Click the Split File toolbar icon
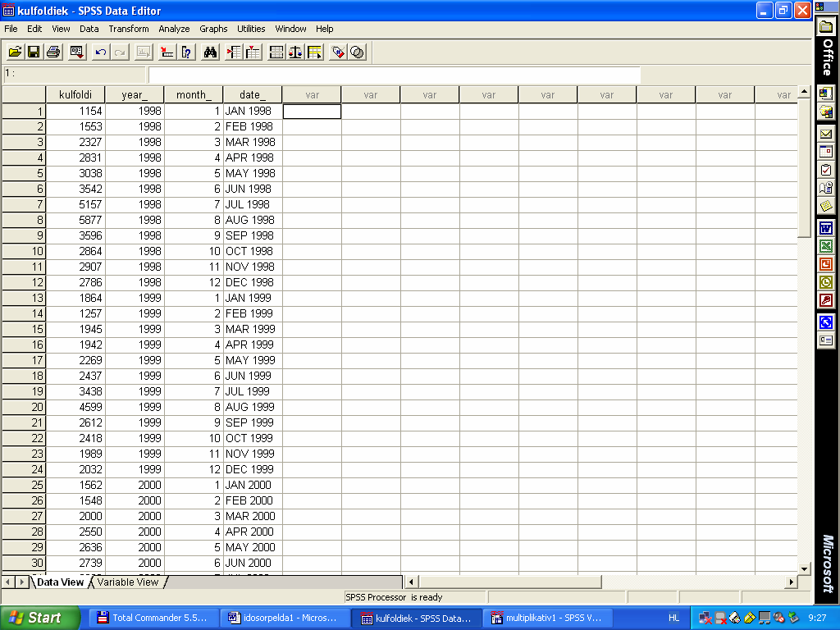The image size is (840, 630). pos(276,52)
